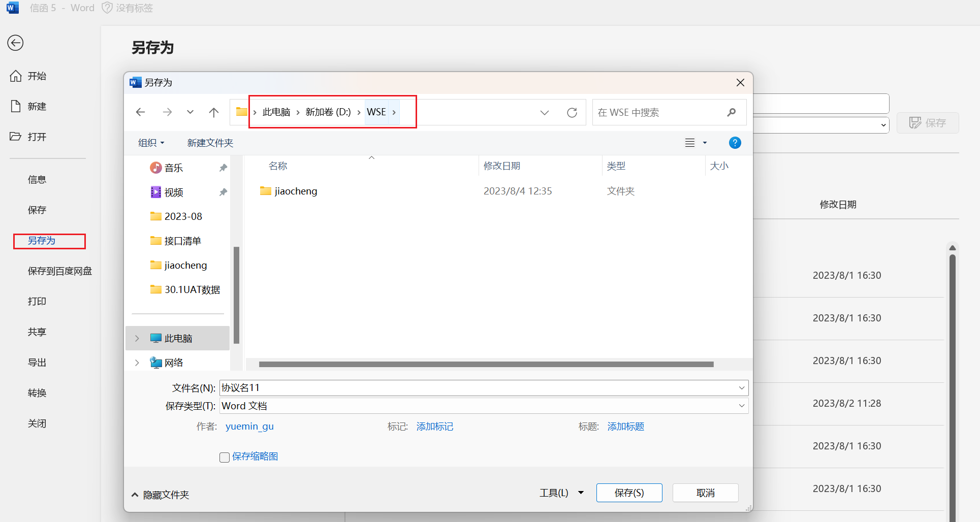Expand chevron after WSE breadcrumb

tap(394, 112)
